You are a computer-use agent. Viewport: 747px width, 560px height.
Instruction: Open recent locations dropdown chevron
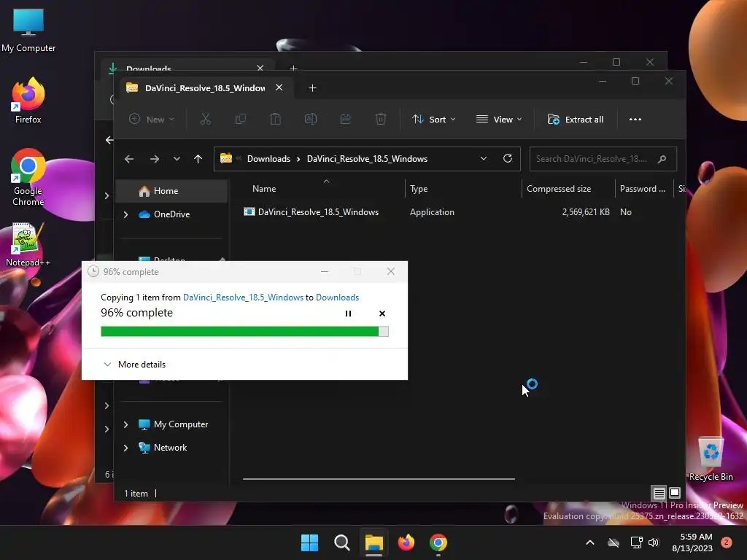point(177,159)
